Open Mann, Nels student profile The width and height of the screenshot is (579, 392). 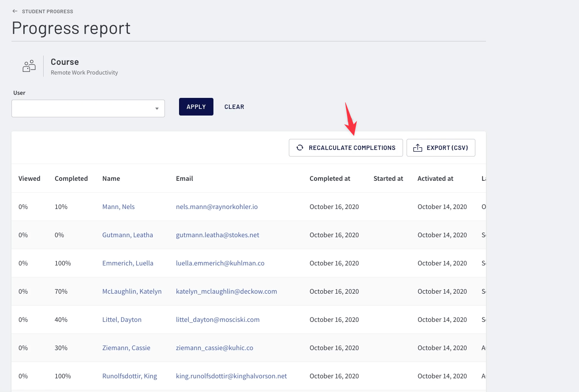[118, 207]
